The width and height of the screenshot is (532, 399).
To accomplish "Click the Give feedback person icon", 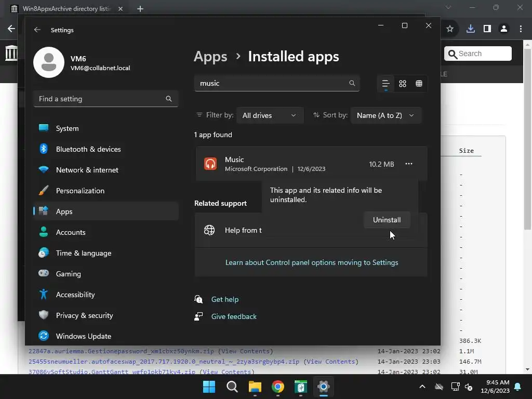I will click(198, 316).
